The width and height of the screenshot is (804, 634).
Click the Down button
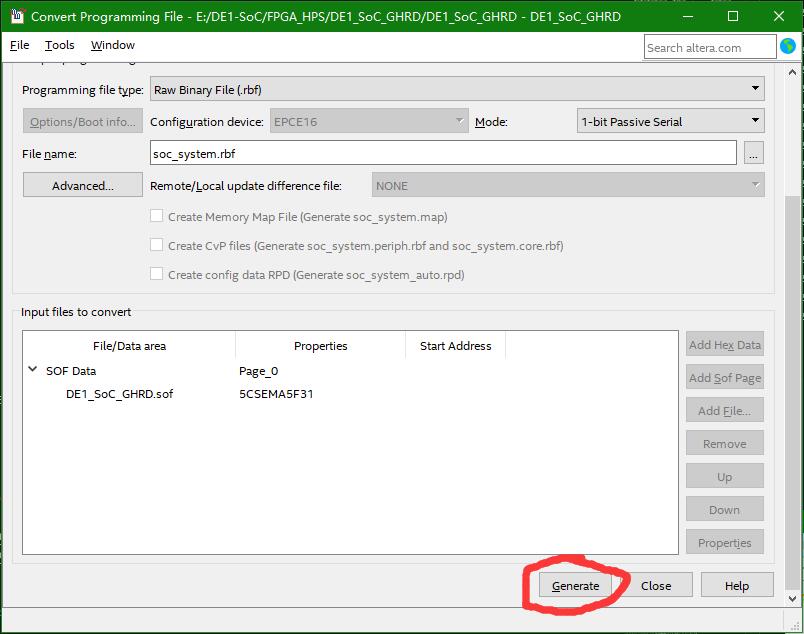coord(725,509)
